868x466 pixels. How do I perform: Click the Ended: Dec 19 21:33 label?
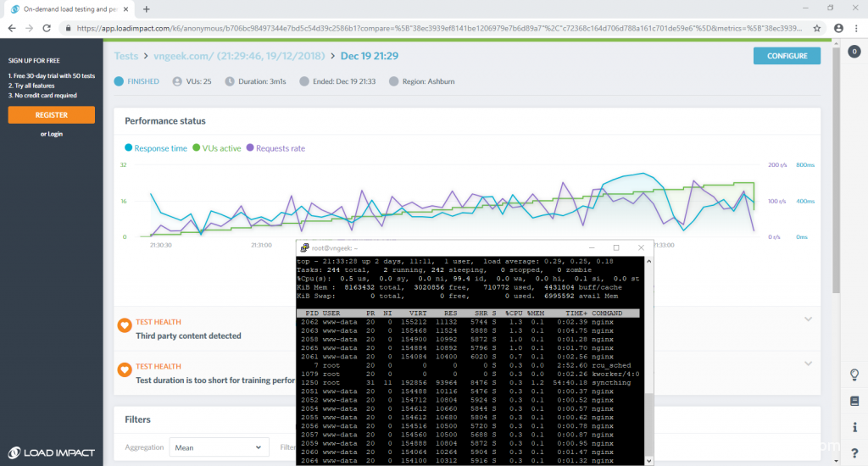pyautogui.click(x=344, y=81)
